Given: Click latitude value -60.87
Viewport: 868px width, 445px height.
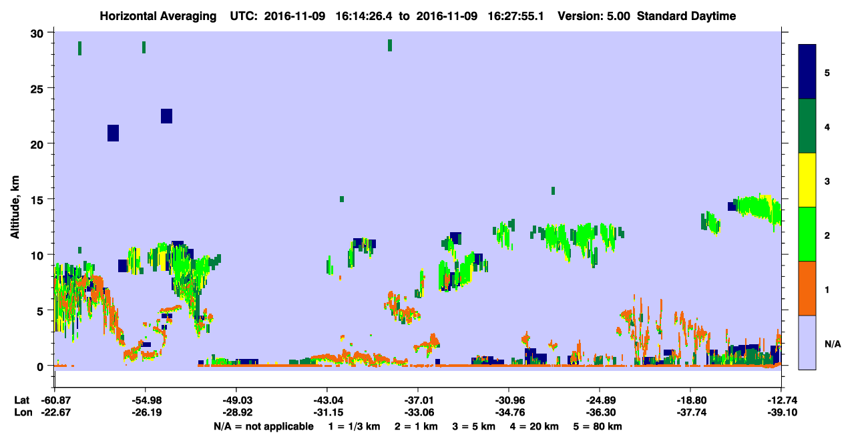Looking at the screenshot, I should point(54,400).
